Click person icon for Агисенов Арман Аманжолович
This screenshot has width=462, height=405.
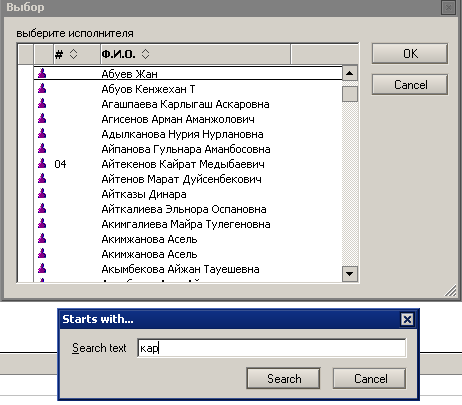point(42,118)
